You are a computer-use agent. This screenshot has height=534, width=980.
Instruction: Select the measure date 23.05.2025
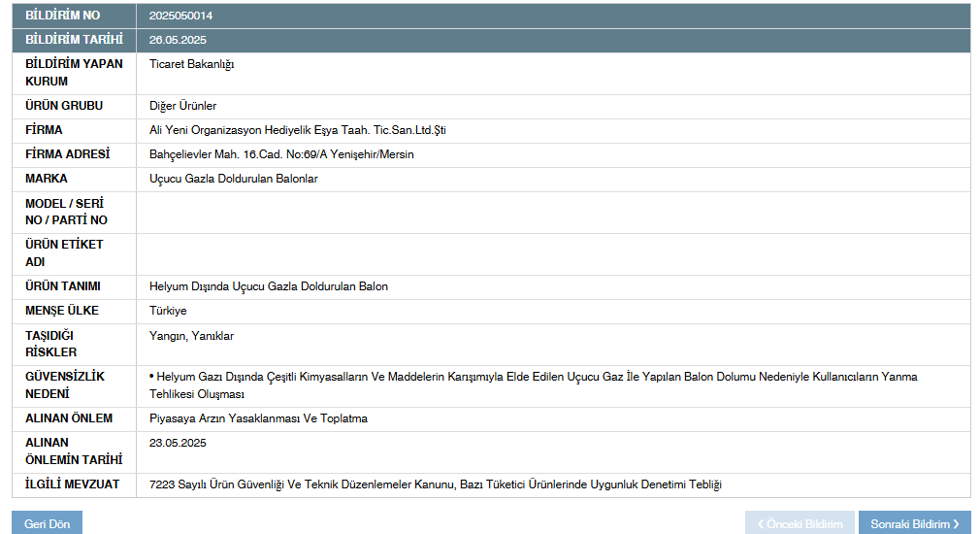click(178, 443)
